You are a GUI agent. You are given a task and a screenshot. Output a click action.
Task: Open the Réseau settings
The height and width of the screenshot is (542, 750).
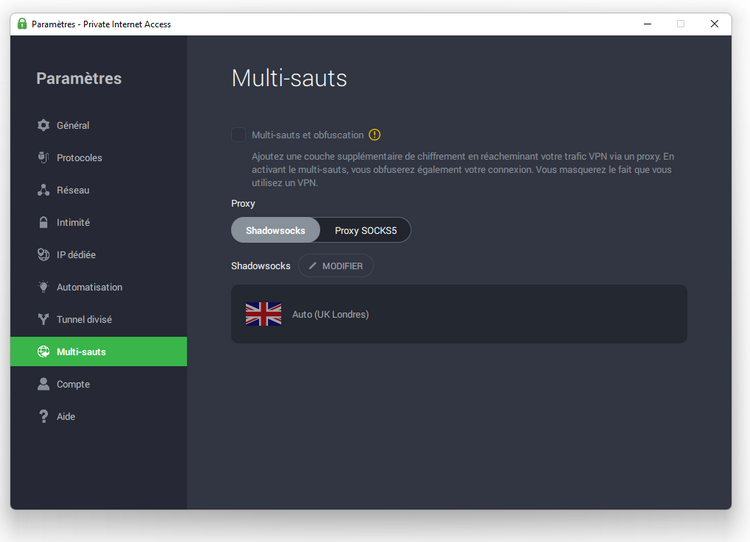[x=99, y=190]
